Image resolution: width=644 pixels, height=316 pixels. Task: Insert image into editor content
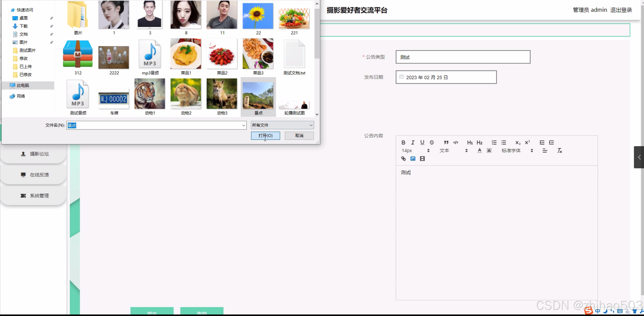[413, 159]
